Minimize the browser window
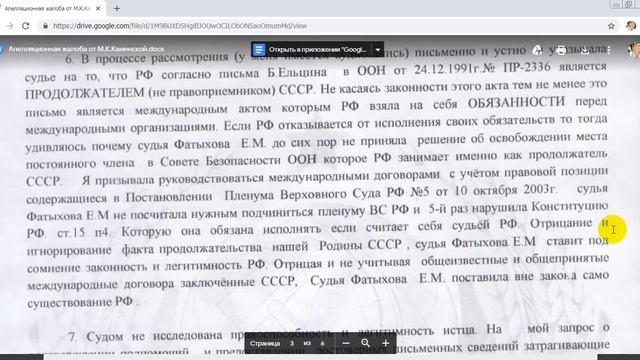The image size is (640, 360). (616, 4)
